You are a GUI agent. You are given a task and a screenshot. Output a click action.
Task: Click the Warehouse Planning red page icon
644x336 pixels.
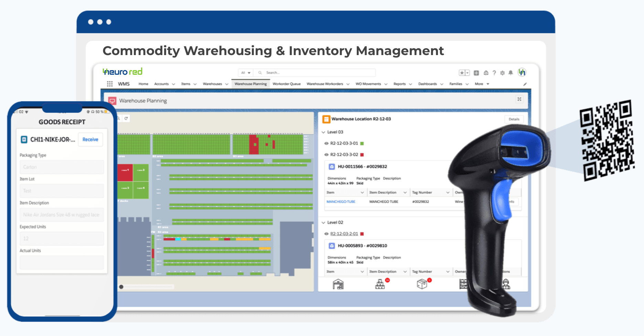pos(112,101)
